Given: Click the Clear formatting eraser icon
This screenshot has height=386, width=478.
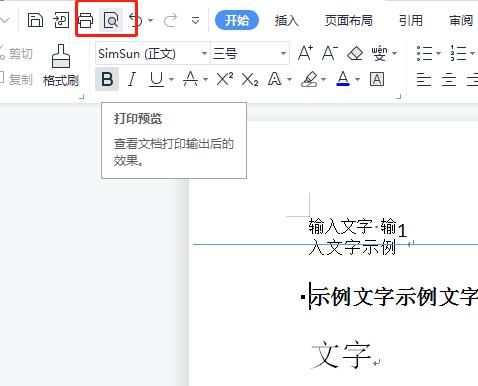Looking at the screenshot, I should (355, 53).
